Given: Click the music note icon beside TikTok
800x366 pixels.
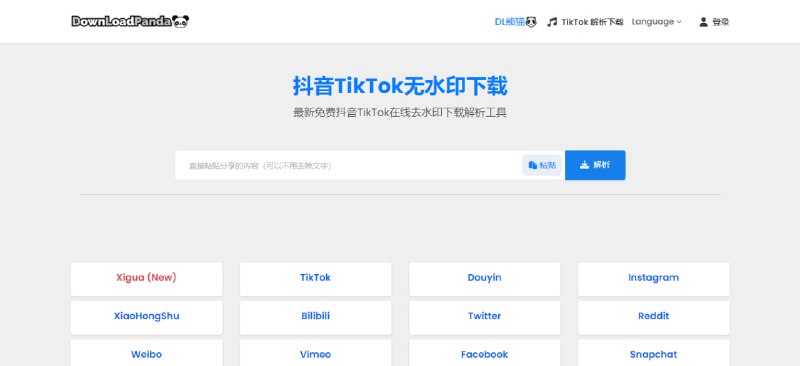Looking at the screenshot, I should (x=552, y=22).
